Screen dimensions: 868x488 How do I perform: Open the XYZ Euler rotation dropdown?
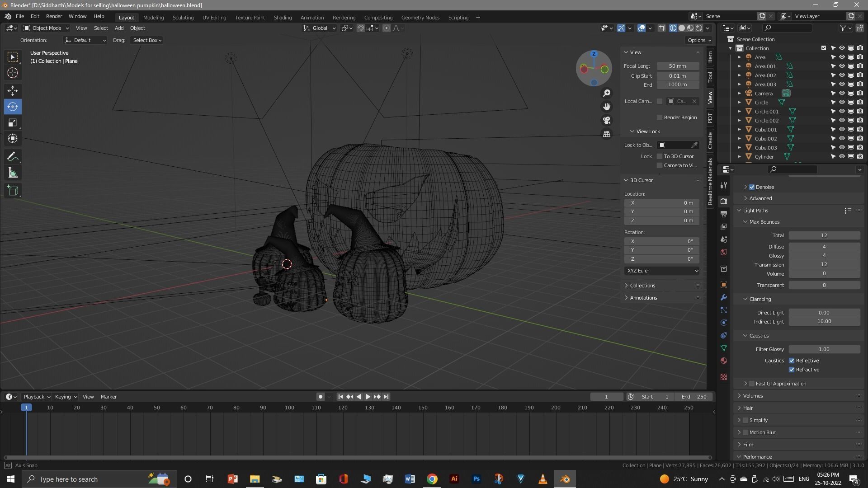[x=662, y=271]
